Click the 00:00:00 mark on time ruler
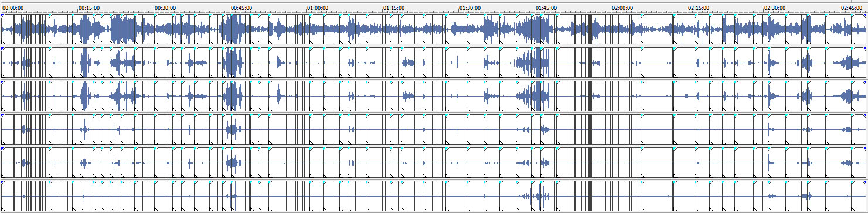868x213 pixels. point(13,8)
